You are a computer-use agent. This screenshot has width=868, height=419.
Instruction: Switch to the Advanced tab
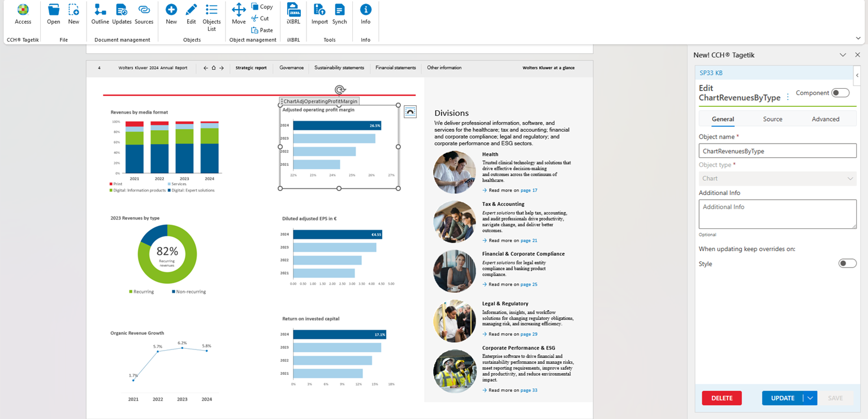coord(826,119)
